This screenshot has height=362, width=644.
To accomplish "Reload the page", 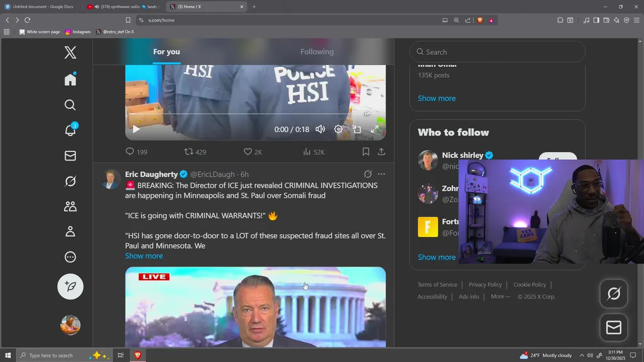I will (x=27, y=20).
